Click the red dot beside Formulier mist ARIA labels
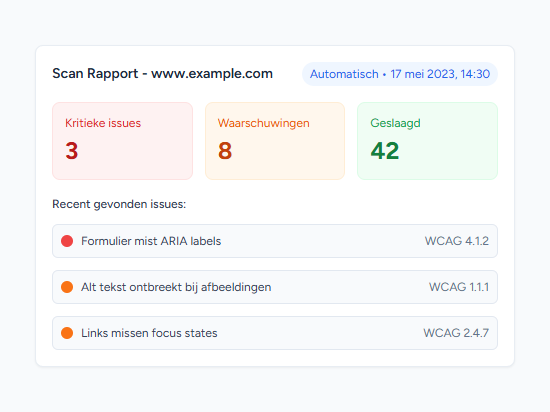 point(67,241)
